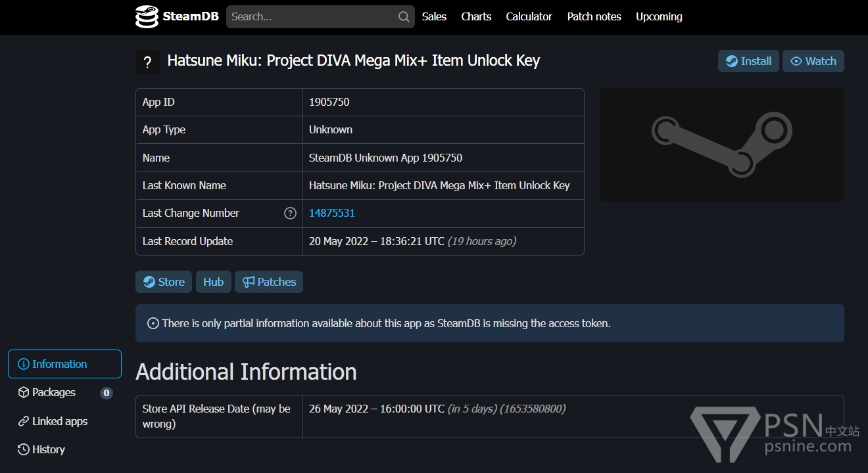
Task: Open the Hub button link
Action: 213,282
